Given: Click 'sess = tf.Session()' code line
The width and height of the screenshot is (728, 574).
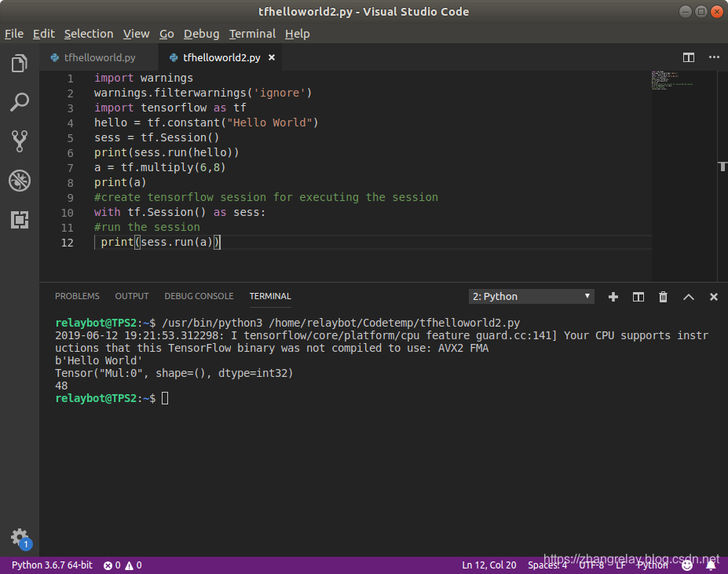Looking at the screenshot, I should [156, 137].
